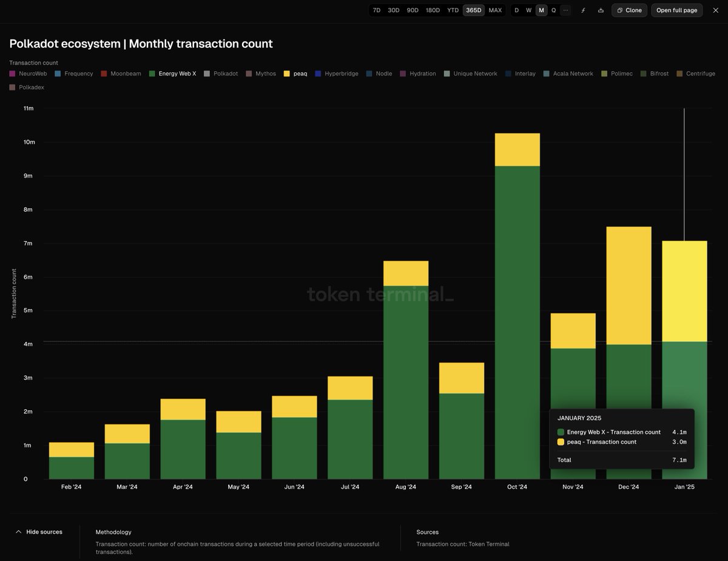
Task: Click the May '24 bar
Action: tap(239, 445)
